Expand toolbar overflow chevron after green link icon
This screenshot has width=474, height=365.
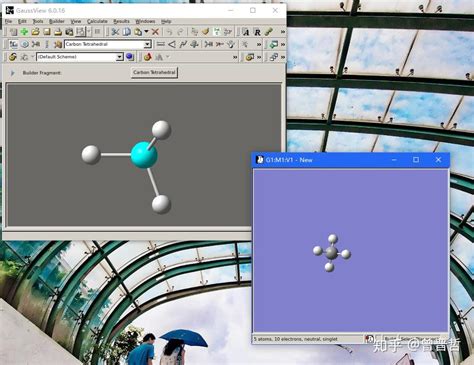[x=283, y=32]
